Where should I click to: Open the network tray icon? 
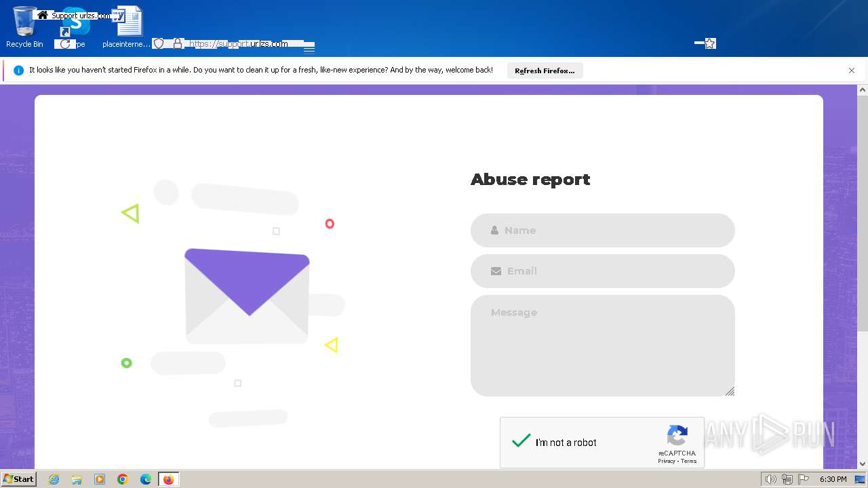coord(787,479)
